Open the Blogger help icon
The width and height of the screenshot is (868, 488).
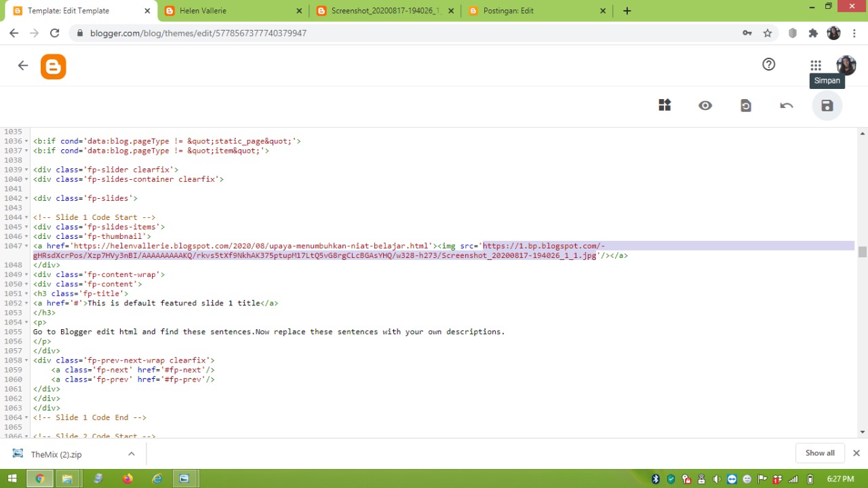768,64
